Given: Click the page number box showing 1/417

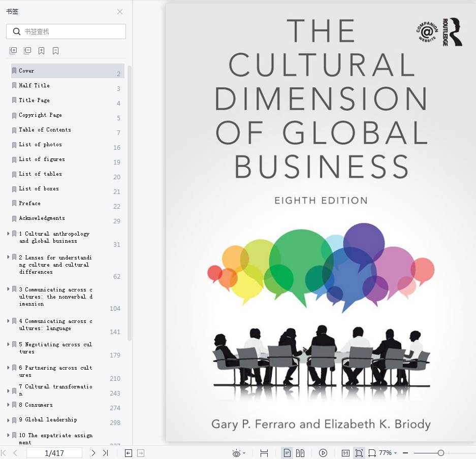Looking at the screenshot, I should tap(54, 453).
